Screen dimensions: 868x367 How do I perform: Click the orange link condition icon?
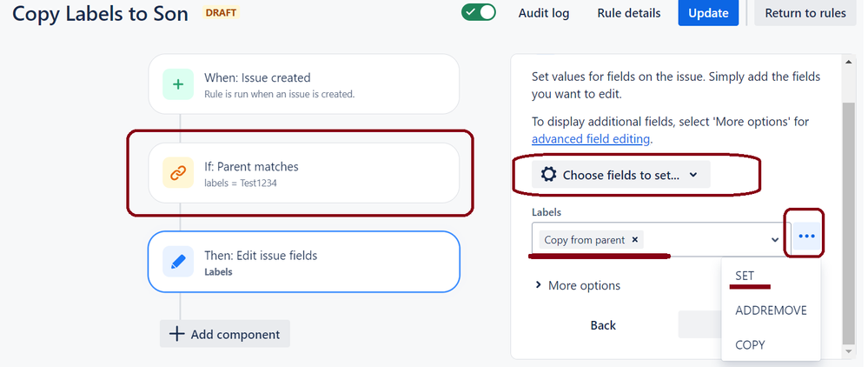point(178,173)
